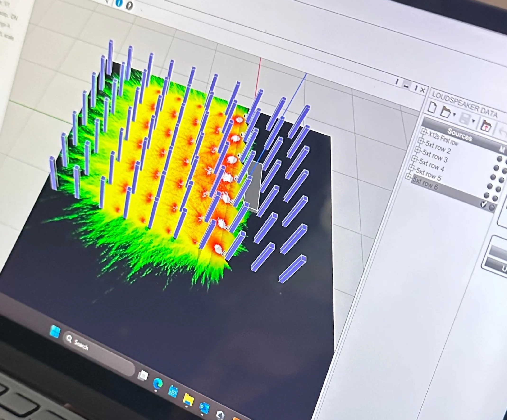Click the blue info icon in top toolbar
The image size is (507, 420).
[x=119, y=3]
